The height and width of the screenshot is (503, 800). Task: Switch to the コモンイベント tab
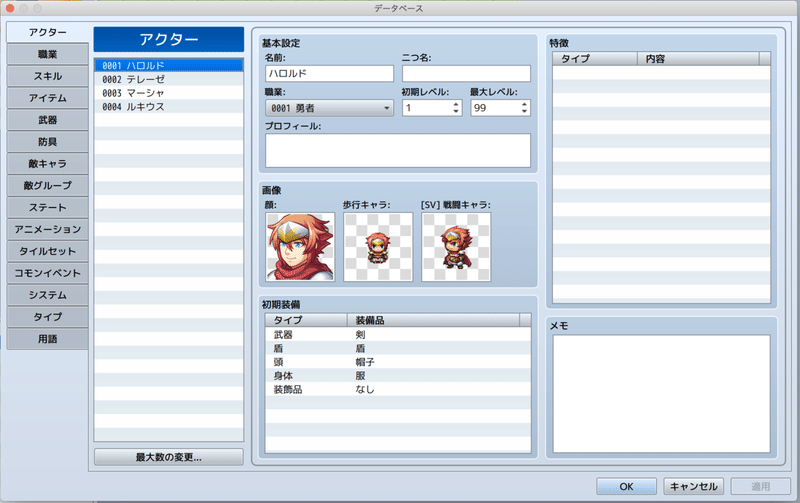[x=47, y=273]
